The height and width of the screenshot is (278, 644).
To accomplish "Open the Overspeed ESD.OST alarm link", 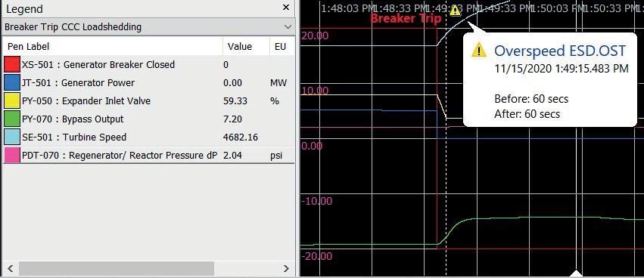I will tap(560, 51).
